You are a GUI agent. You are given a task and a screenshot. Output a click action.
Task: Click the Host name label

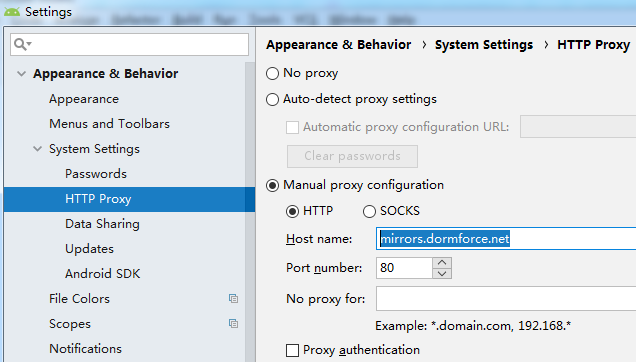coord(319,239)
